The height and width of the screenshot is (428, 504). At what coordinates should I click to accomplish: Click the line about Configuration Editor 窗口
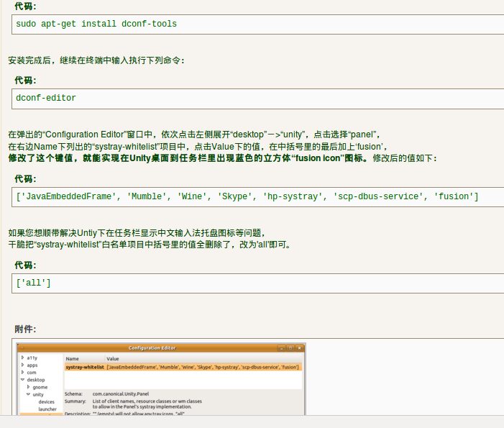(194, 135)
